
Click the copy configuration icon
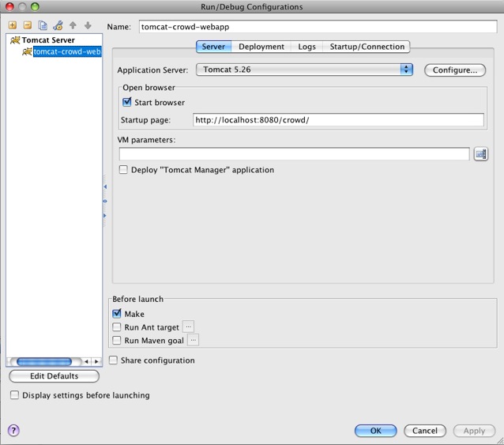click(43, 25)
